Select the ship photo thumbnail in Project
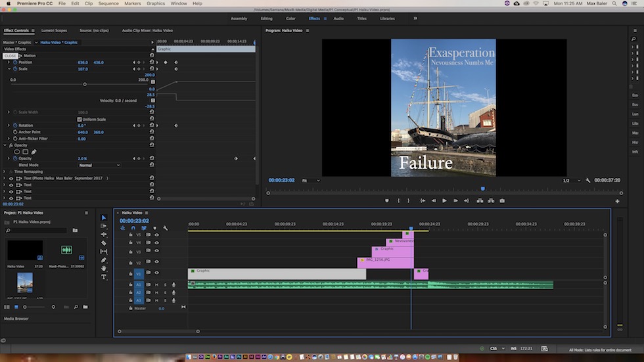 coord(25,283)
